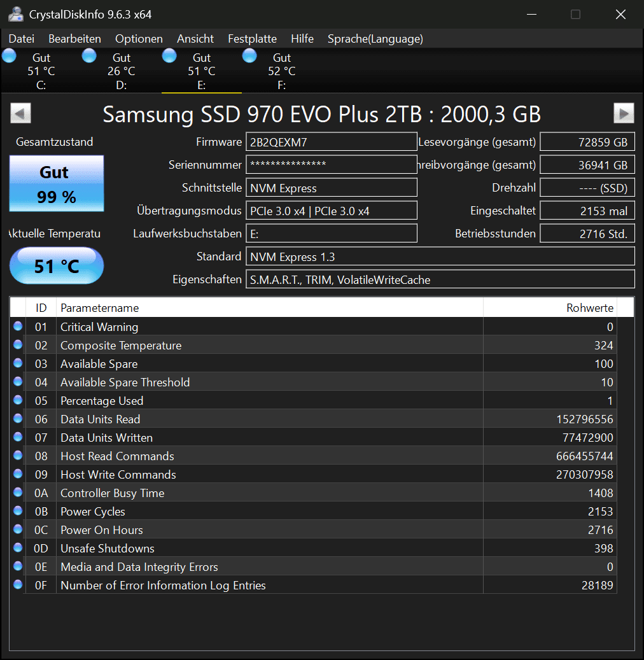Click the masked Seriennummer field

coord(332,165)
